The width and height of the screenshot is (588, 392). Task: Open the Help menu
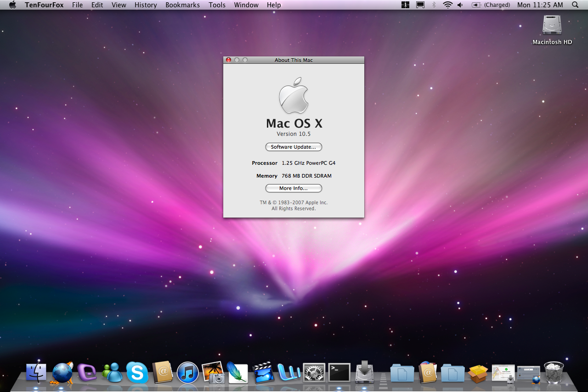pos(274,5)
